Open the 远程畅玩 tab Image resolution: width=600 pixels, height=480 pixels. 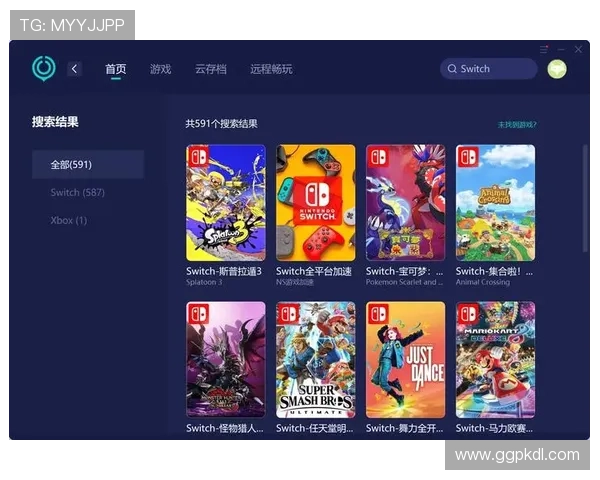pyautogui.click(x=271, y=69)
